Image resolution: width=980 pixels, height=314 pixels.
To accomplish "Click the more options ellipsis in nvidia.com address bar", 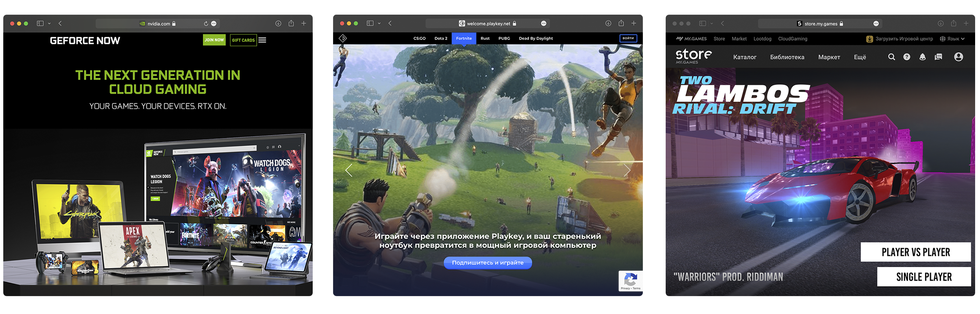I will [x=214, y=24].
